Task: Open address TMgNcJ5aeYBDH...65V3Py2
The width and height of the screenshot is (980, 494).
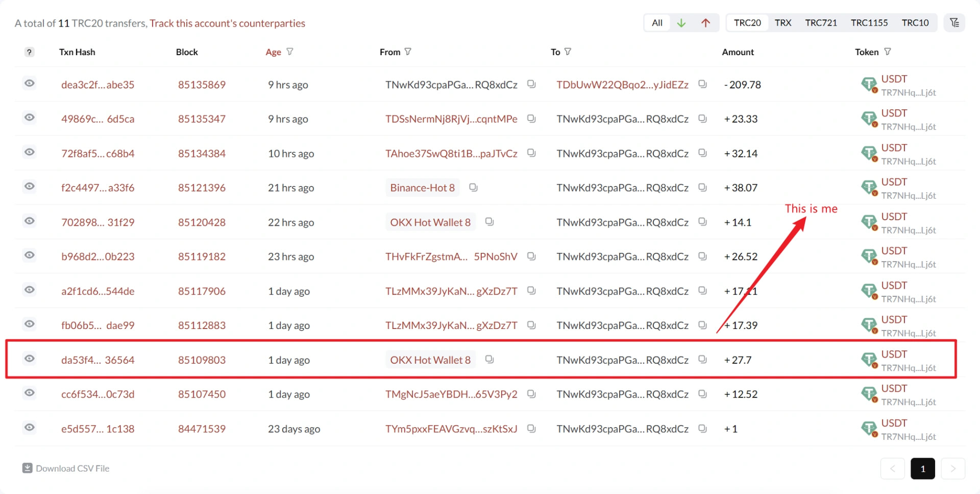Action: click(451, 394)
